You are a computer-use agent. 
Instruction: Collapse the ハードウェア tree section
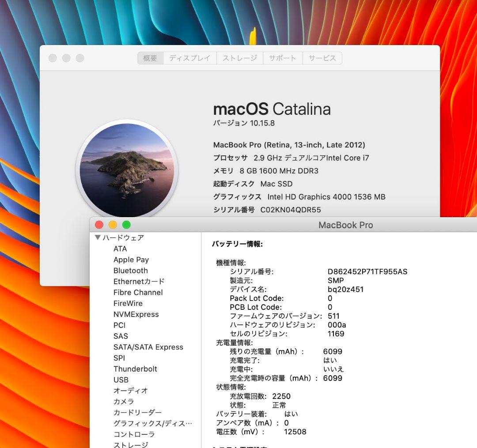(98, 237)
